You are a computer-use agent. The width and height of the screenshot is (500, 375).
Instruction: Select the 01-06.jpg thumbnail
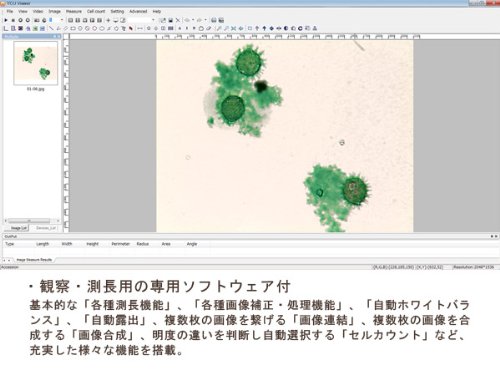click(35, 63)
